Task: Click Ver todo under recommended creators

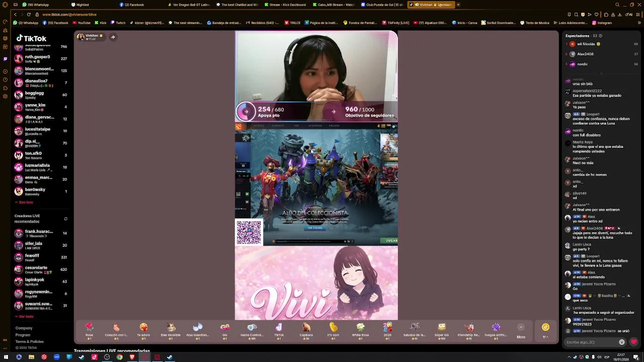Action: coord(24,317)
